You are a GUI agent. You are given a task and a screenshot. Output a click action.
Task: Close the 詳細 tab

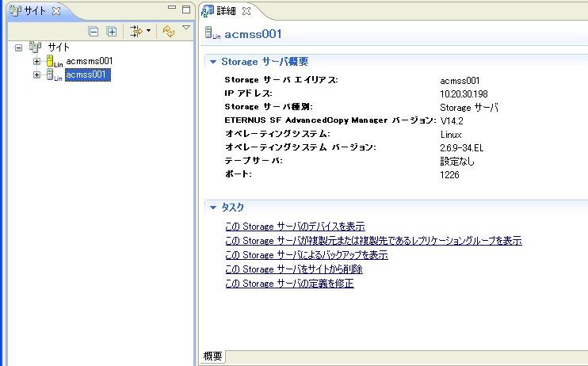click(246, 11)
